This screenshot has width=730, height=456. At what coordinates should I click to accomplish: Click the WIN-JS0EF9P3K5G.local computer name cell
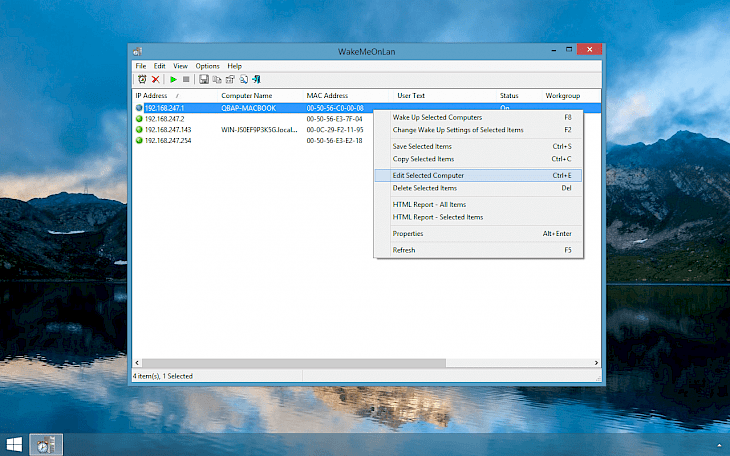[x=259, y=129]
